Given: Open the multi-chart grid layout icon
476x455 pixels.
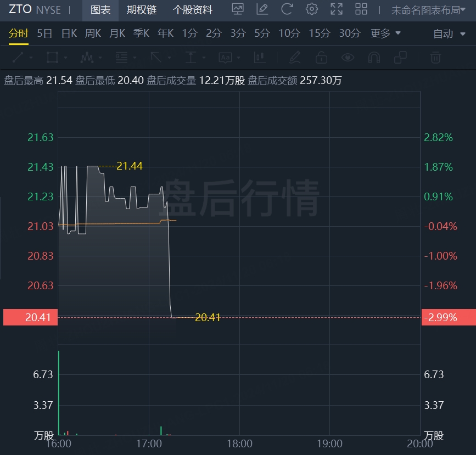Looking at the screenshot, I should tap(361, 9).
